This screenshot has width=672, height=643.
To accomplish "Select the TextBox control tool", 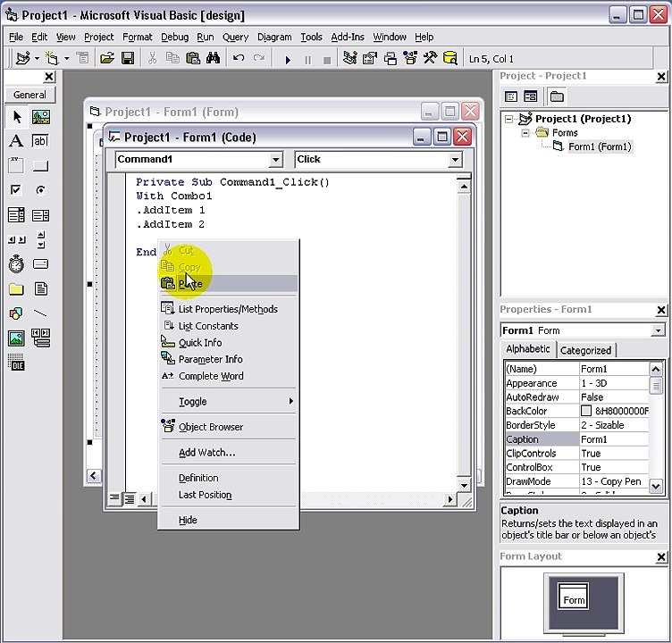I will tap(41, 140).
